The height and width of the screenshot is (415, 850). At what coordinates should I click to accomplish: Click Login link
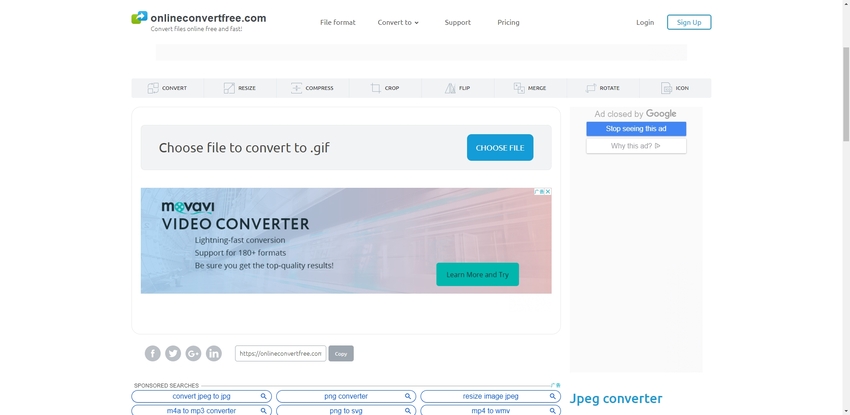(x=645, y=23)
